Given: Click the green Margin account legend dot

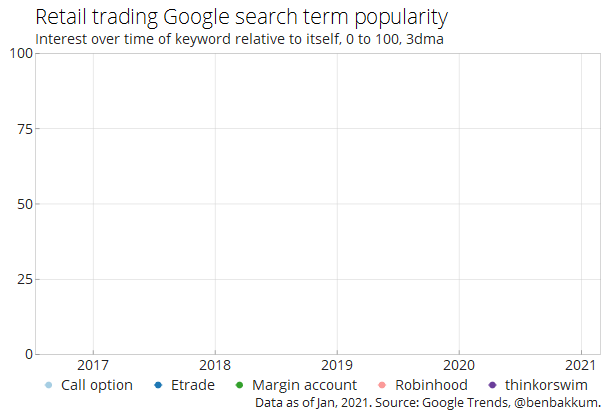Looking at the screenshot, I should click(x=239, y=385).
